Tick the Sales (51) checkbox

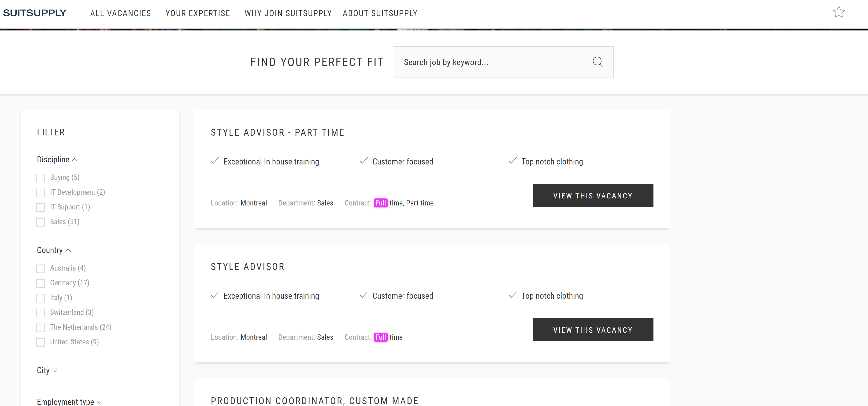pyautogui.click(x=41, y=222)
